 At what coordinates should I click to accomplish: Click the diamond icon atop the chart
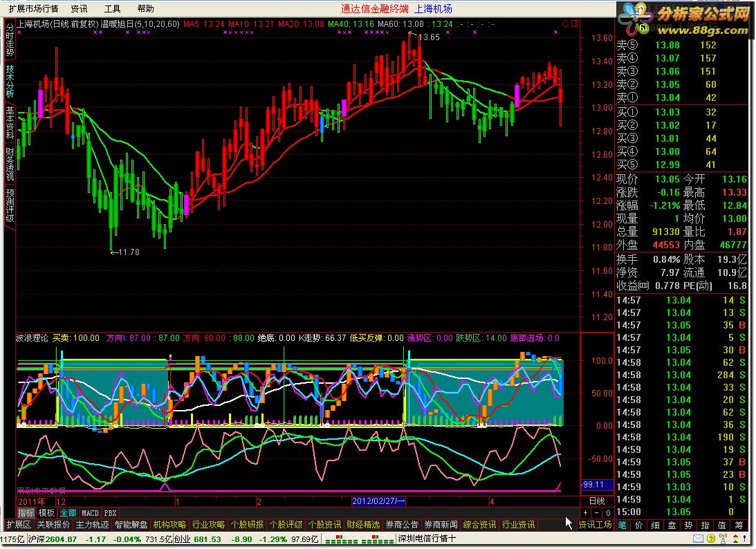565,24
